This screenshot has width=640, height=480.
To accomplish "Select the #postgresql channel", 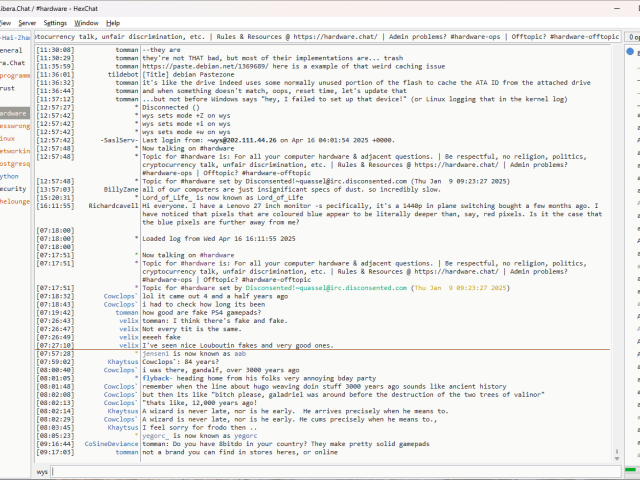I will pos(14,163).
